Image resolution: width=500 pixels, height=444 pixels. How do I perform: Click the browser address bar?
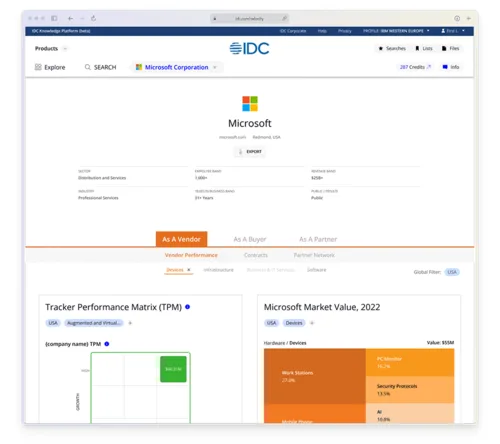[x=249, y=18]
